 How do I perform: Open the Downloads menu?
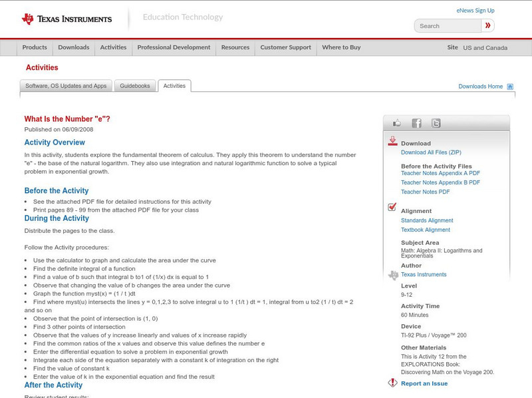click(x=74, y=47)
